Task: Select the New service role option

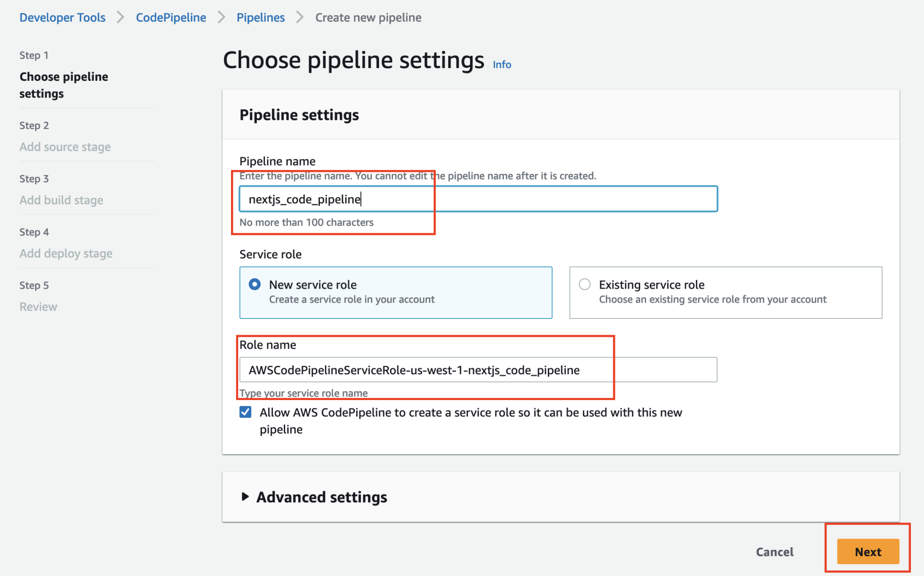Action: (254, 284)
